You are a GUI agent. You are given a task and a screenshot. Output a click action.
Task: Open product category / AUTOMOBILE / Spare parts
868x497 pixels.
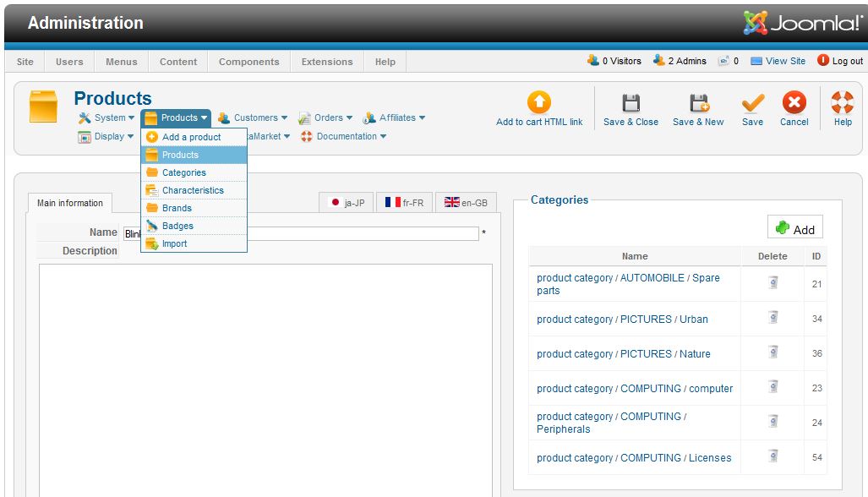click(628, 284)
